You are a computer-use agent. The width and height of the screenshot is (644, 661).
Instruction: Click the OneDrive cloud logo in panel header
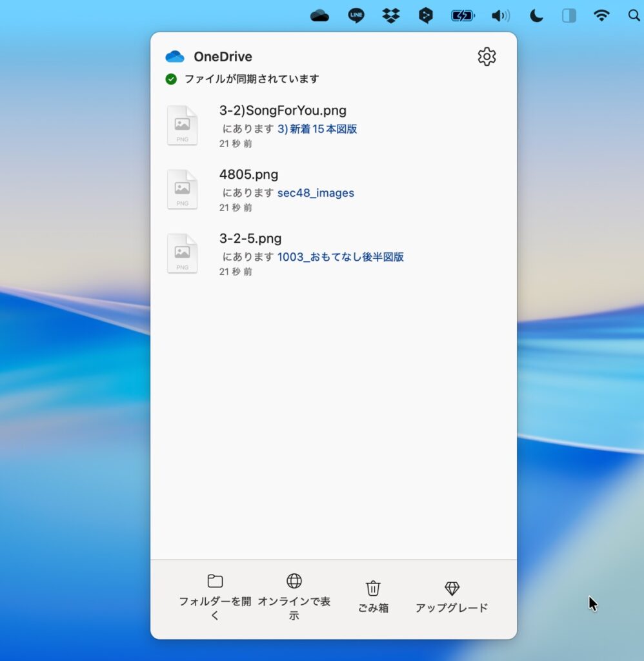pos(175,57)
